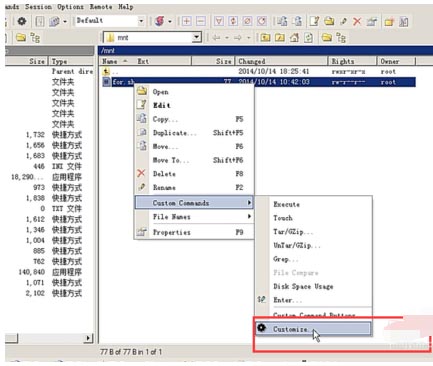Sort remote files by Owner column
This screenshot has height=366, width=433.
[x=396, y=61]
